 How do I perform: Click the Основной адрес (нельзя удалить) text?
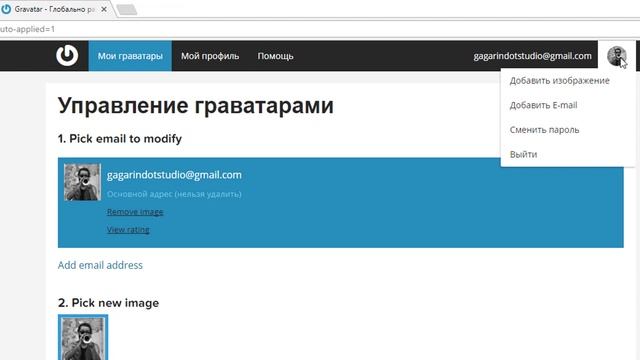[x=174, y=194]
